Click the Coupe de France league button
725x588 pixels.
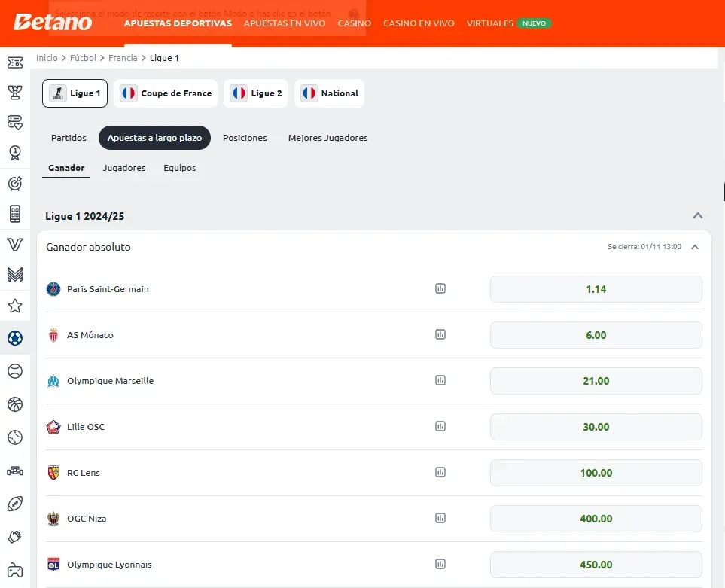pos(166,93)
